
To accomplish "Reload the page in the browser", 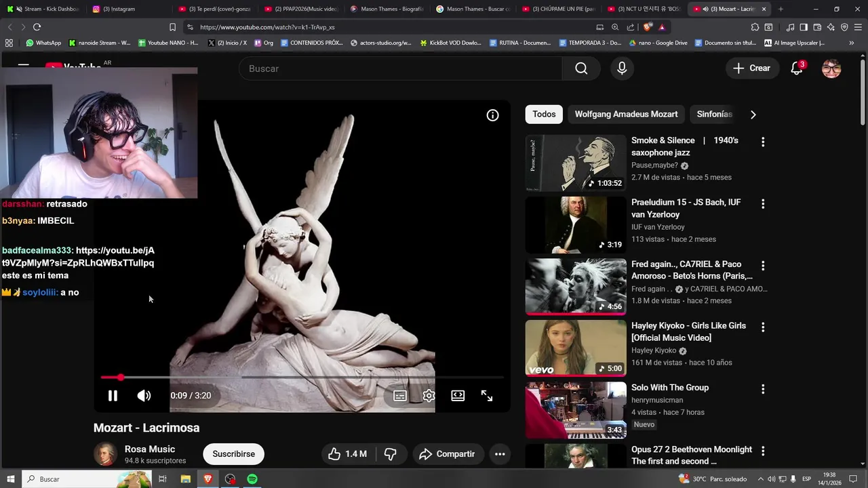I will pyautogui.click(x=37, y=27).
